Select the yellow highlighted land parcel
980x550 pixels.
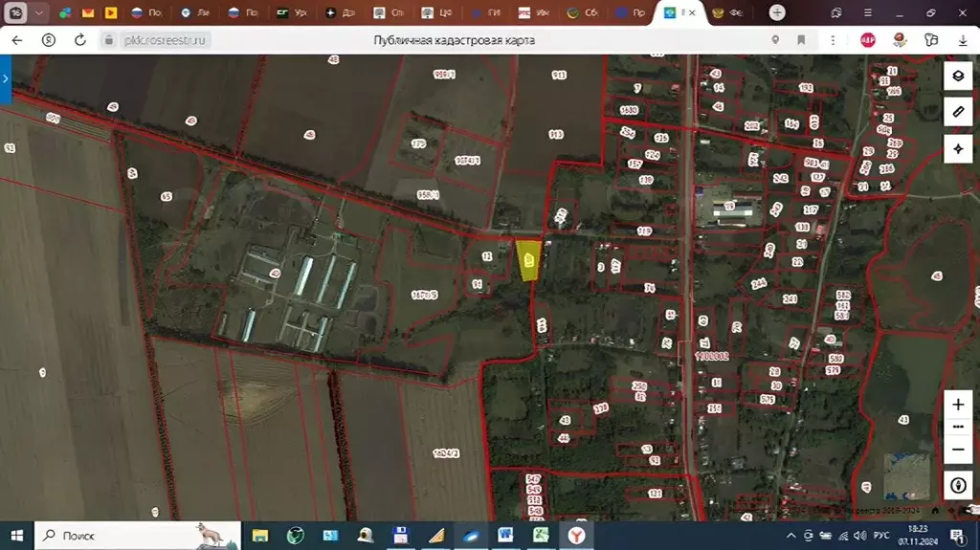pos(528,260)
